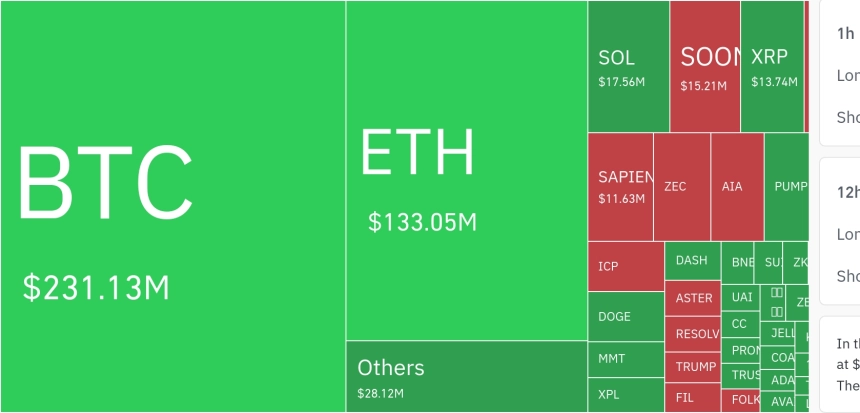Click the red SOON tile

[705, 66]
